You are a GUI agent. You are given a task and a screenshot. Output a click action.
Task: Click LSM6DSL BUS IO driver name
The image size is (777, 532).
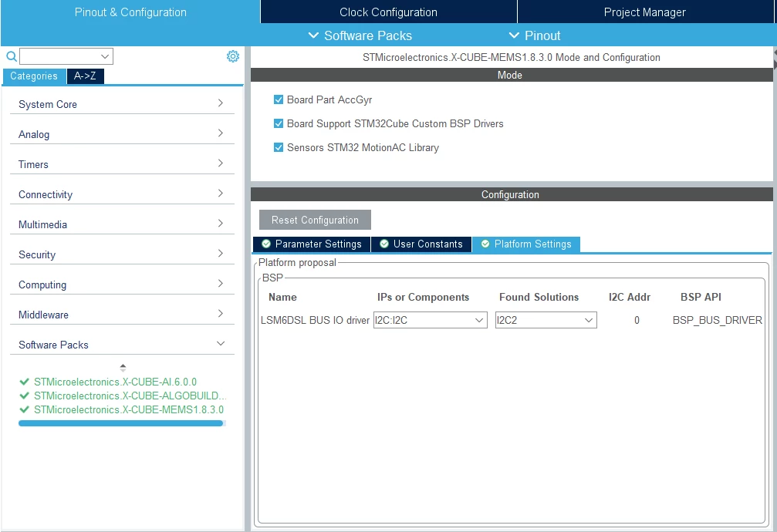(315, 321)
